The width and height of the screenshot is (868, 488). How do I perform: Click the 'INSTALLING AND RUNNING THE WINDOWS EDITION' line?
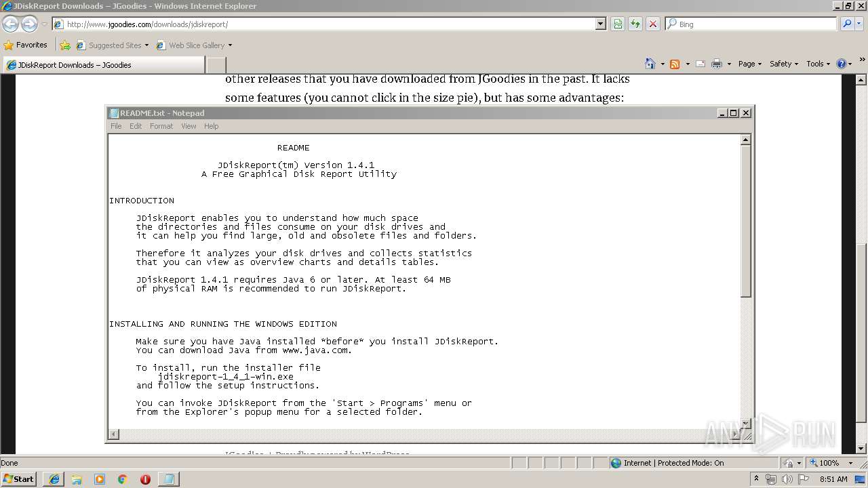tap(223, 324)
